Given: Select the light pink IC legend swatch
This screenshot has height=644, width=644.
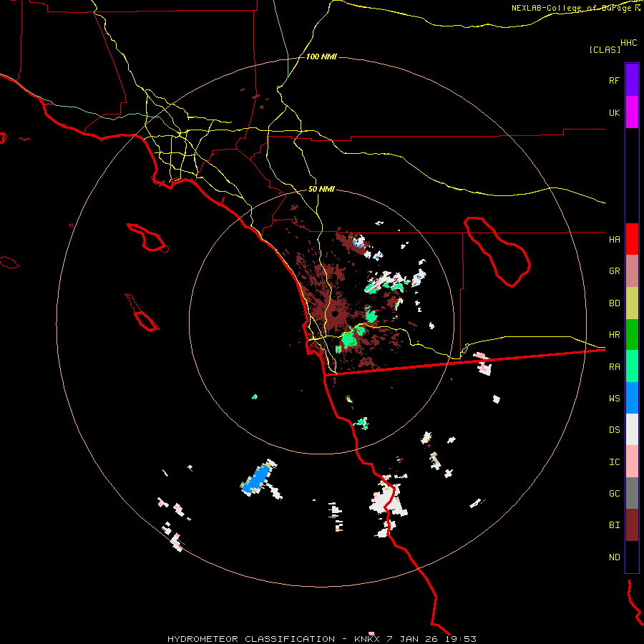Looking at the screenshot, I should pyautogui.click(x=632, y=462).
